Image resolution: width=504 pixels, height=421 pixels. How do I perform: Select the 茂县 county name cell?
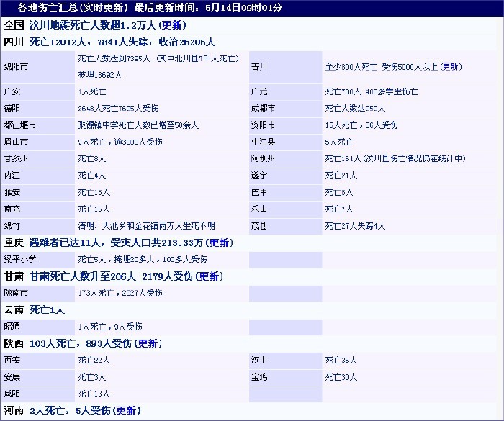(258, 225)
